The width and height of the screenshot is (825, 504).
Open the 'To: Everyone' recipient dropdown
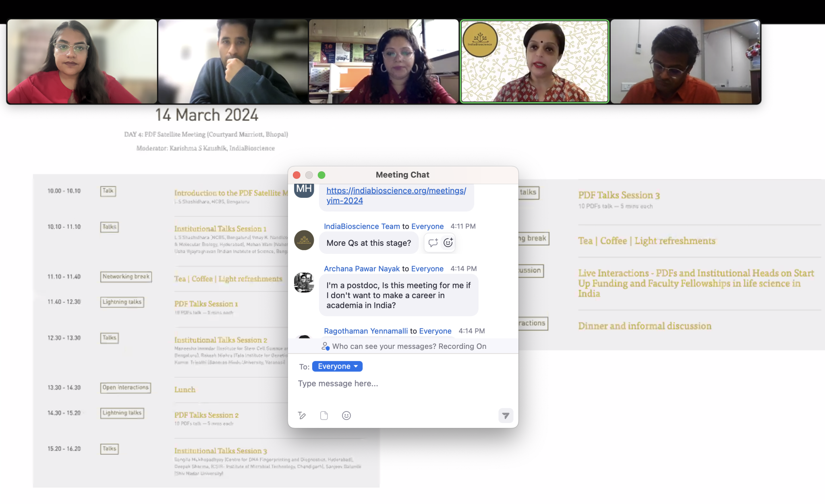[337, 366]
